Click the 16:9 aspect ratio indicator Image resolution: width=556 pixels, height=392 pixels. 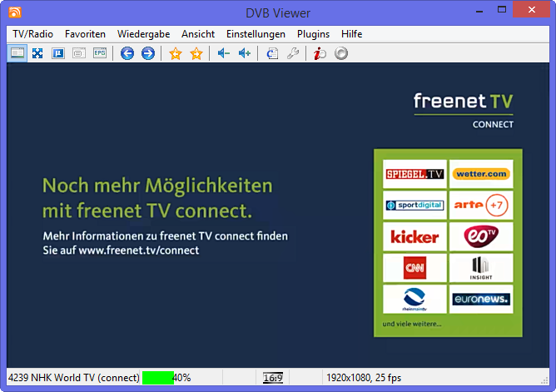273,378
